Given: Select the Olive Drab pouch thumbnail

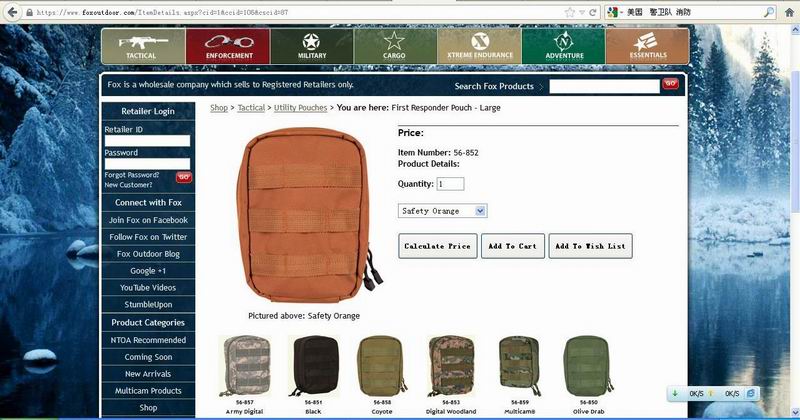Looking at the screenshot, I should pyautogui.click(x=588, y=367).
